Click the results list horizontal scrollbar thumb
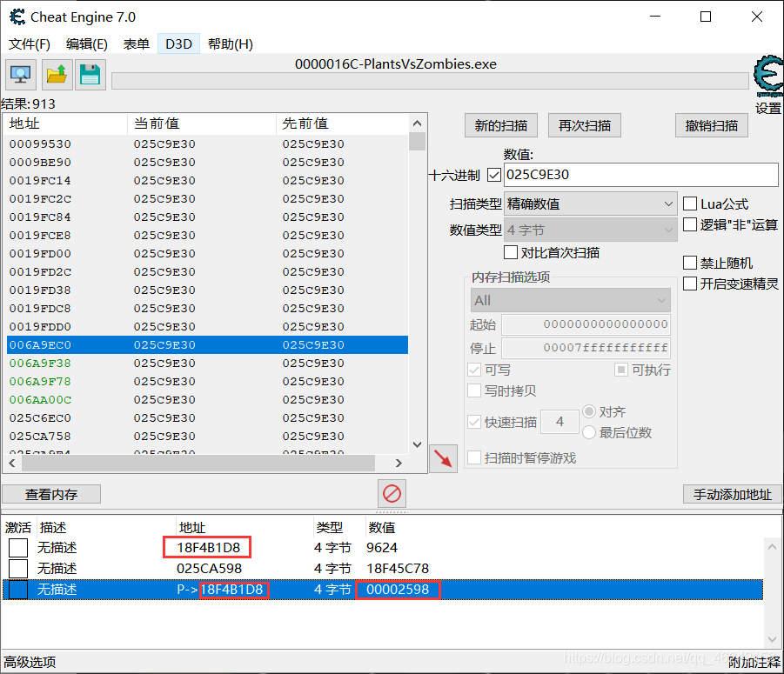 [198, 464]
